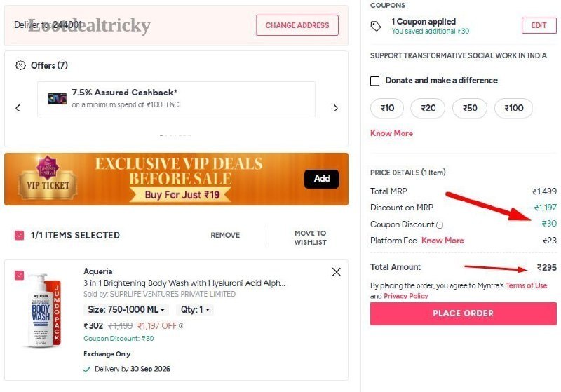This screenshot has width=561, height=392.
Task: Open Platform Fee Know More link
Action: [442, 241]
